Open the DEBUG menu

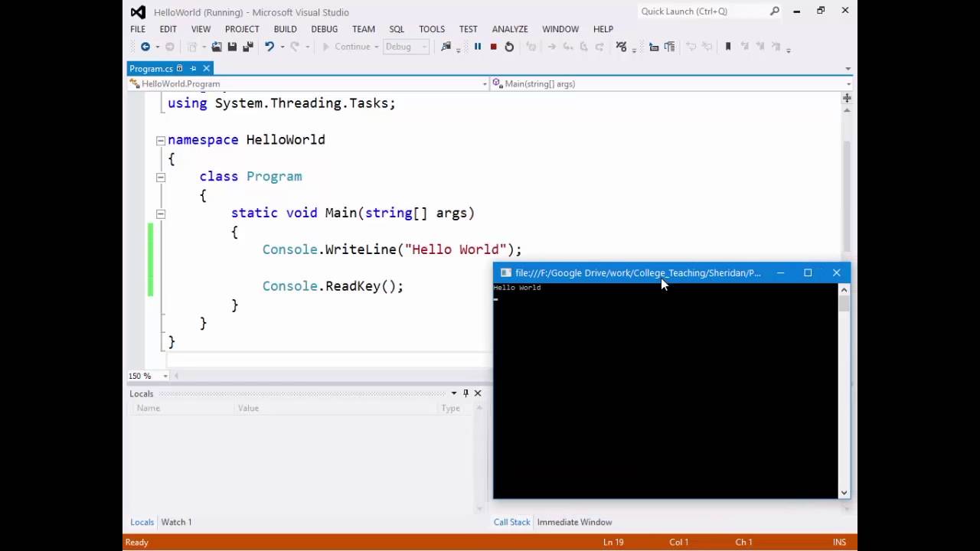click(324, 29)
